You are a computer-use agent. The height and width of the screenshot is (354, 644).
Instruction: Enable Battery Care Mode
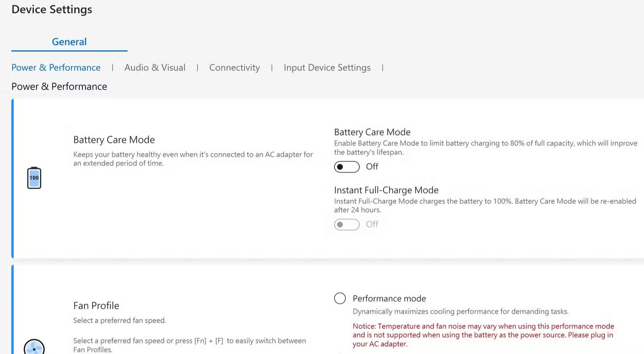346,166
